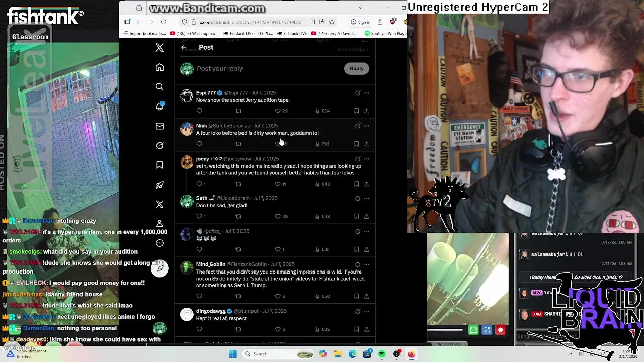644x362 pixels.
Task: Open the More circle menu in X sidebar
Action: (159, 243)
